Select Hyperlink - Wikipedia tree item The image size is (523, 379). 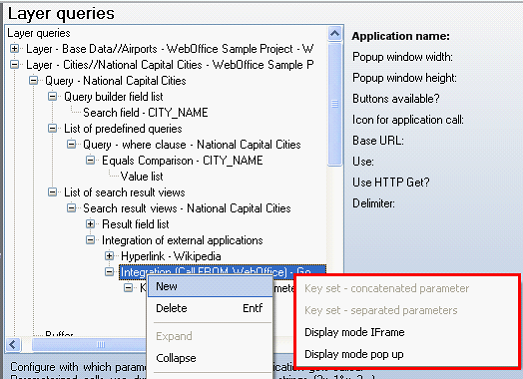coord(171,256)
